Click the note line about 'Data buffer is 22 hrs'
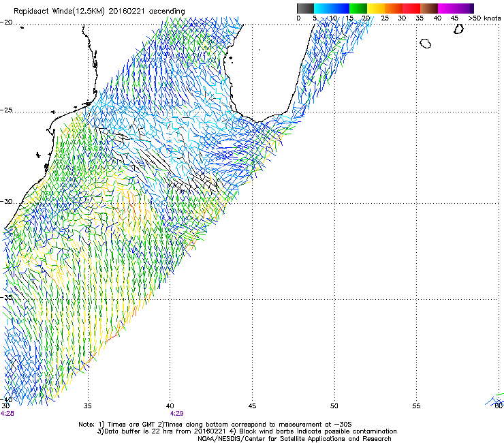Viewport: 504px width, 443px height. point(247,431)
